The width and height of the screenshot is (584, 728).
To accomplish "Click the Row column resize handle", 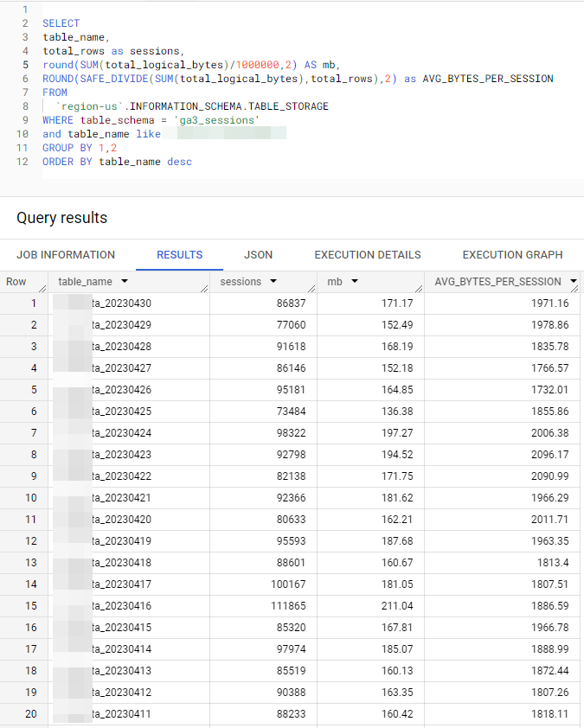I will [x=42, y=289].
